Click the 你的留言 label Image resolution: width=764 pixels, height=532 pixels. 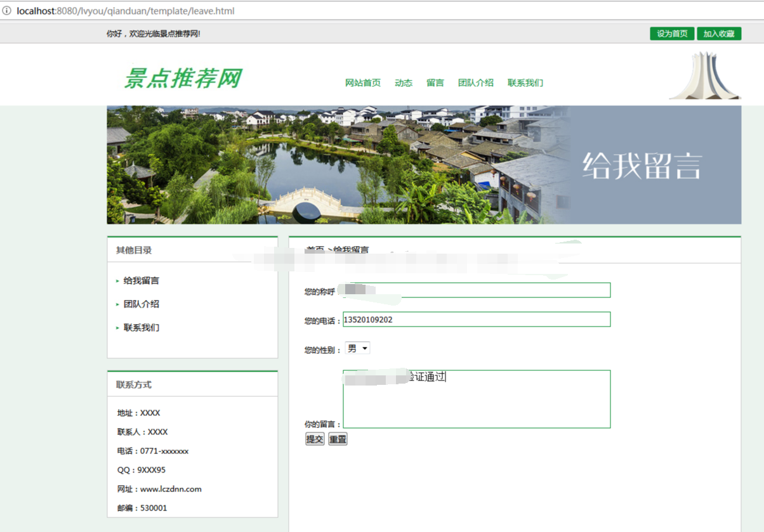click(323, 424)
